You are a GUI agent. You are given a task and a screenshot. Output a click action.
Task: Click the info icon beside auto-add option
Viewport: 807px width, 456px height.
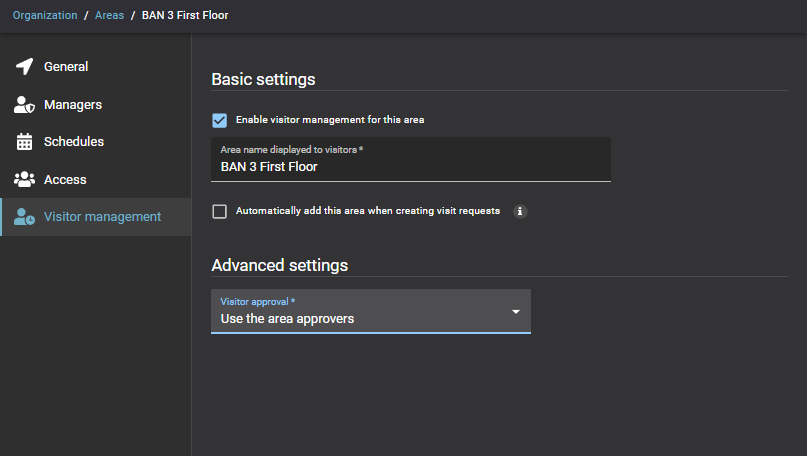coord(520,211)
